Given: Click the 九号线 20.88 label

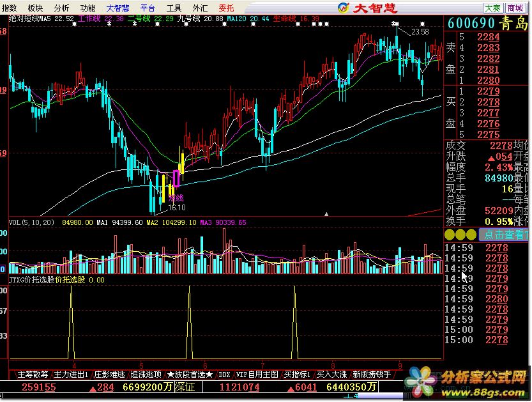Looking at the screenshot, I should (200, 19).
